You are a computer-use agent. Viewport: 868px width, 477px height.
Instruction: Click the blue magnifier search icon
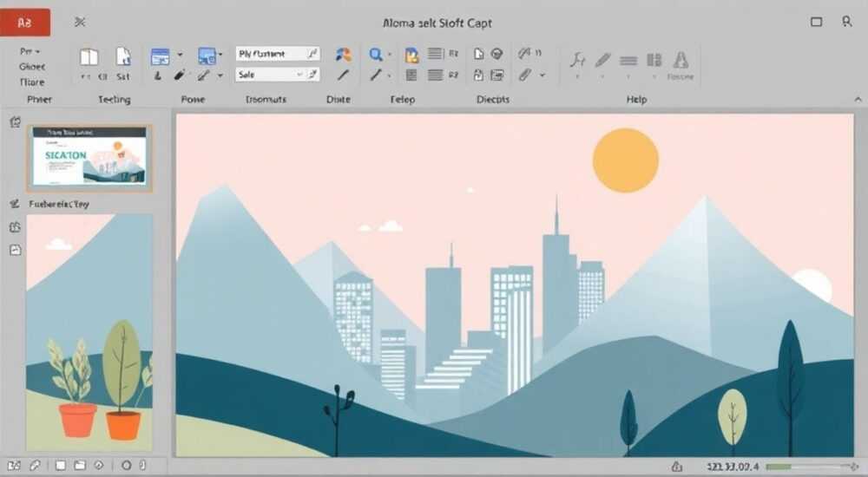point(376,55)
